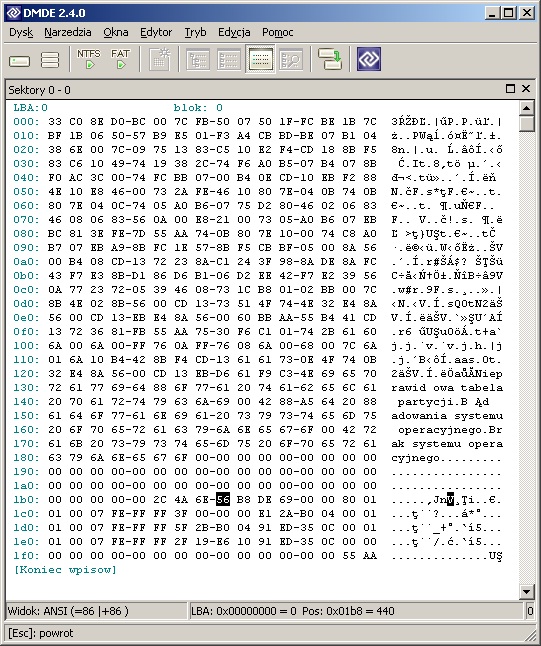
Task: Start the FAT search tool
Action: point(120,59)
